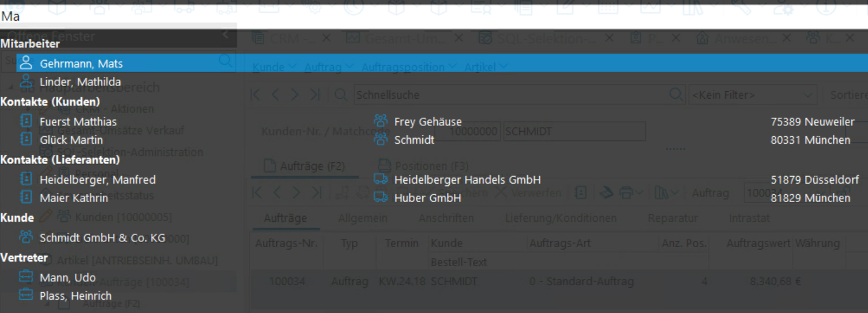Expand the Artikel dropdown menu
The width and height of the screenshot is (868, 313).
tap(486, 67)
